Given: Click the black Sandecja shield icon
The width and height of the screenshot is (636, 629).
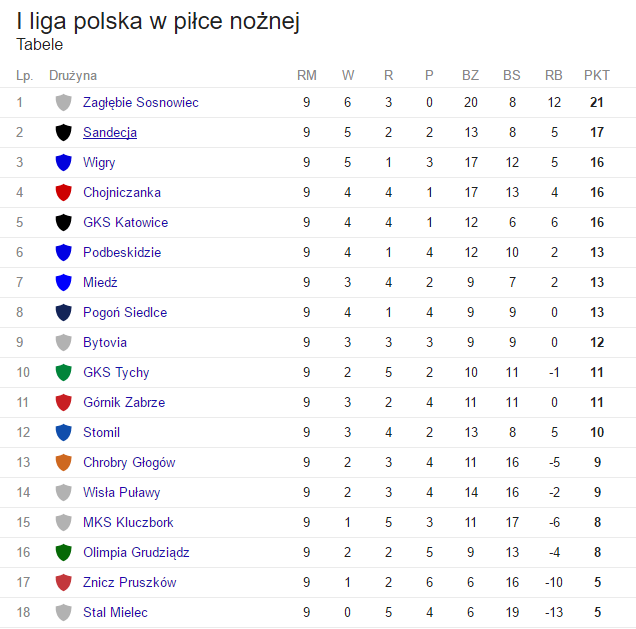Looking at the screenshot, I should [64, 132].
